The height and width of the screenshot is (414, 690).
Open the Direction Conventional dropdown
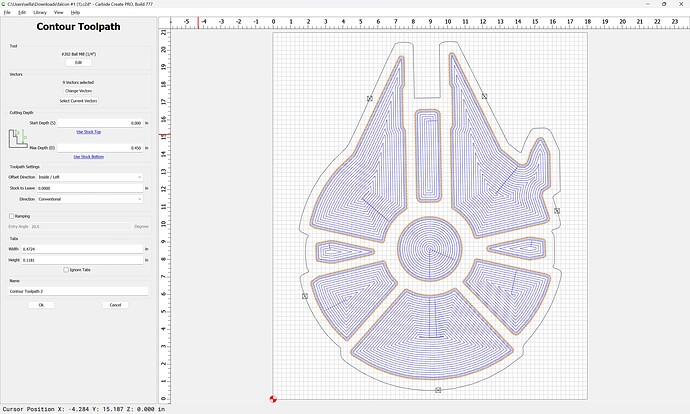(91, 199)
